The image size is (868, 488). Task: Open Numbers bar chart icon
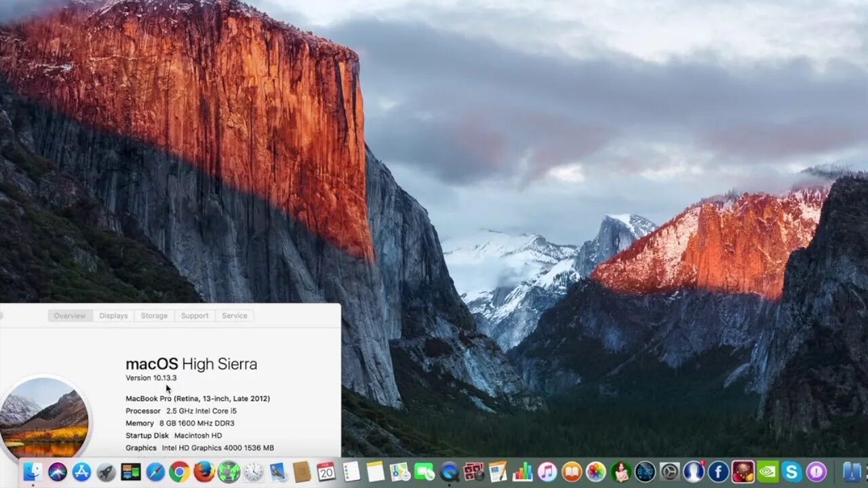pyautogui.click(x=523, y=471)
